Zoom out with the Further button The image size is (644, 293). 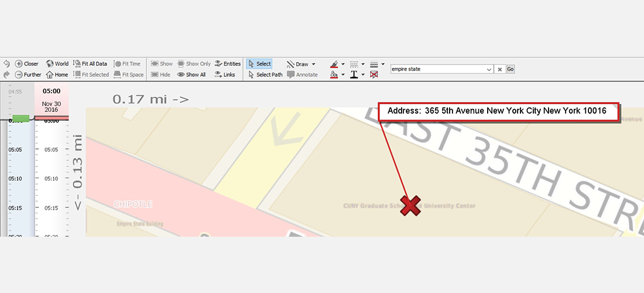tap(28, 74)
